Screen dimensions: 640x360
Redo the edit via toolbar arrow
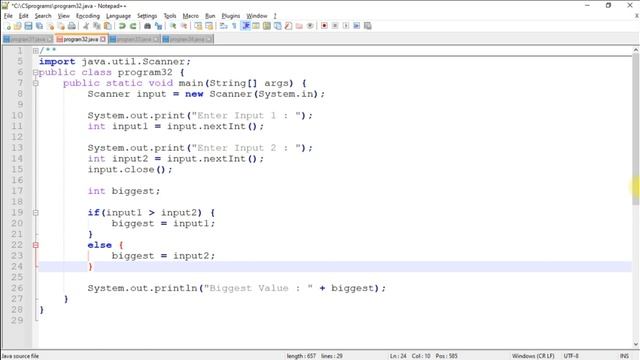pos(133,26)
